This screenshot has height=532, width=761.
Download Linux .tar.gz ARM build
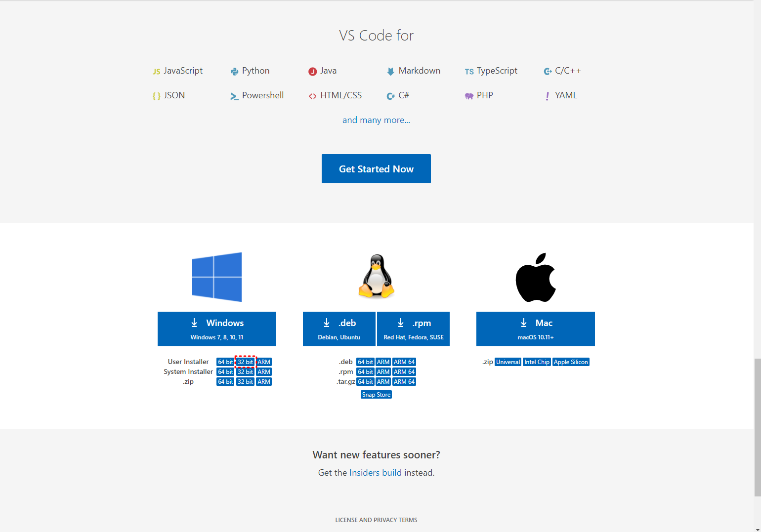[383, 382]
